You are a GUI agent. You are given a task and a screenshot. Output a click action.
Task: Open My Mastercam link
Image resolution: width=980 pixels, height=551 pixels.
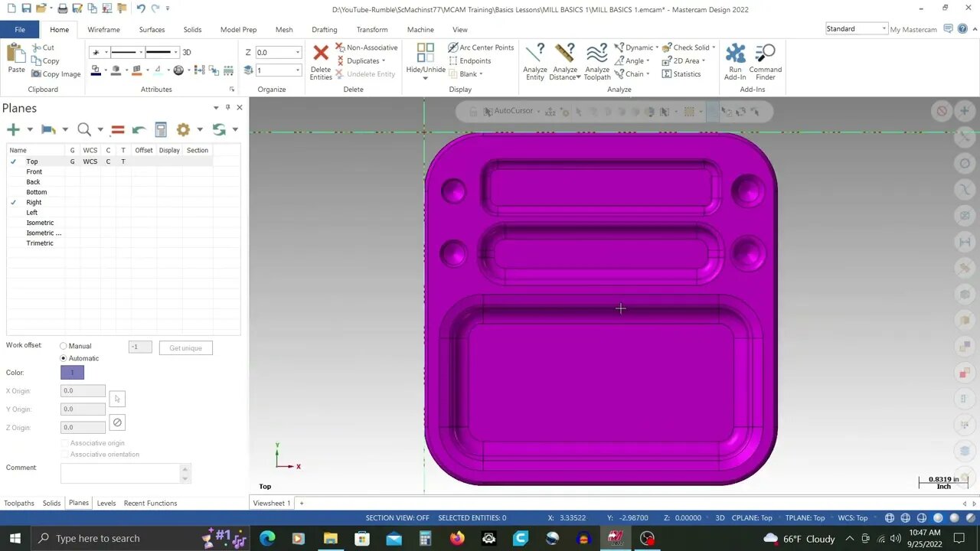click(x=913, y=29)
